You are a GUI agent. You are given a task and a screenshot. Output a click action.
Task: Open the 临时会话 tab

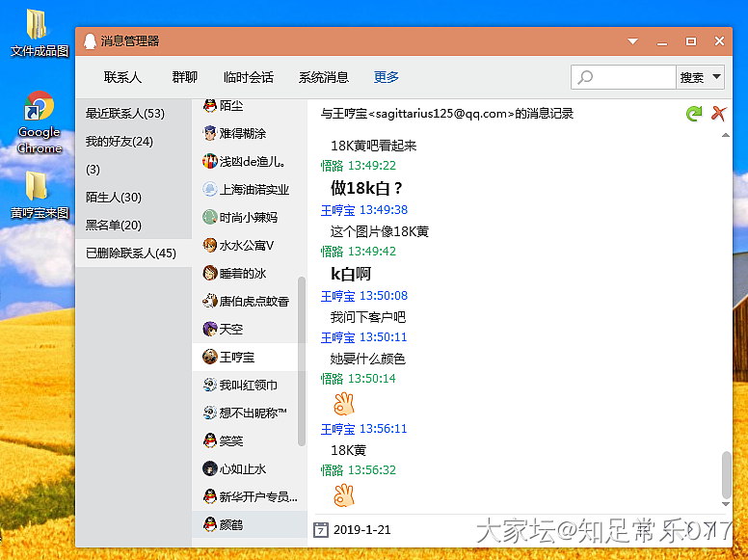click(248, 77)
